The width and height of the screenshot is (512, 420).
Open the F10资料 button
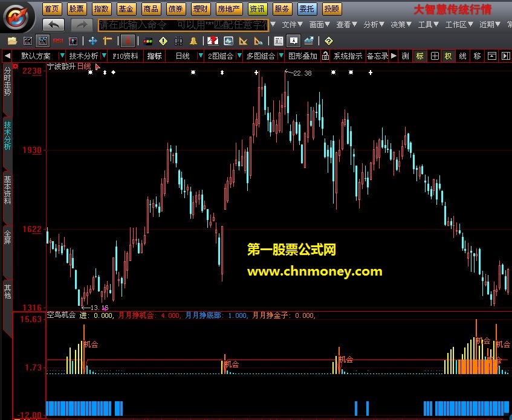(x=125, y=56)
